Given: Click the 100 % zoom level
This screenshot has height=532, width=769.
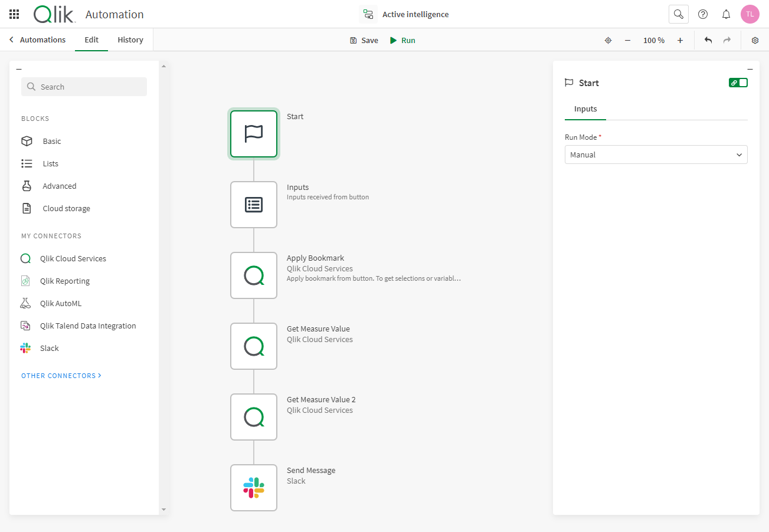Looking at the screenshot, I should click(x=654, y=40).
